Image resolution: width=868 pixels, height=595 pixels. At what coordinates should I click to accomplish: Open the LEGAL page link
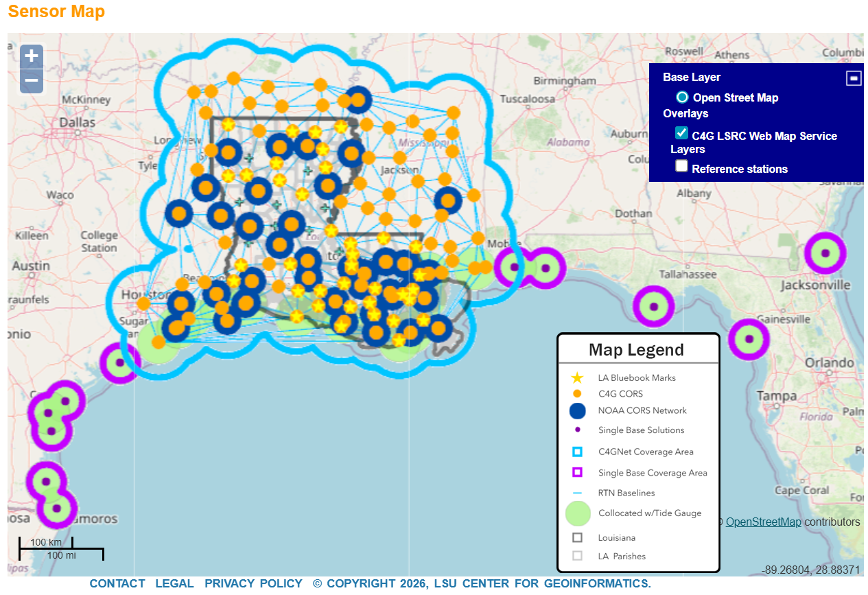tap(174, 583)
